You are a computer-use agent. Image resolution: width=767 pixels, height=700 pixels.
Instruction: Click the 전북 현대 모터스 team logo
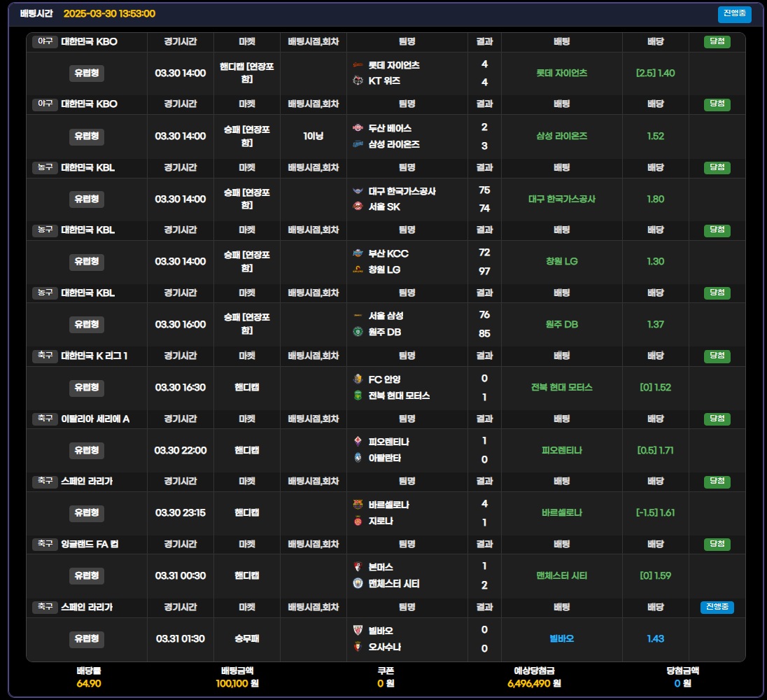(358, 395)
